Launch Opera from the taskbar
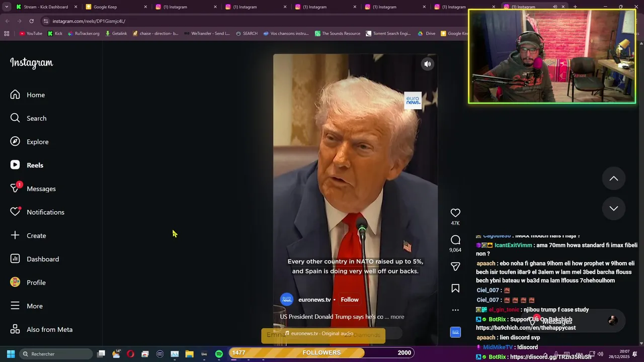644x362 pixels. (x=130, y=354)
